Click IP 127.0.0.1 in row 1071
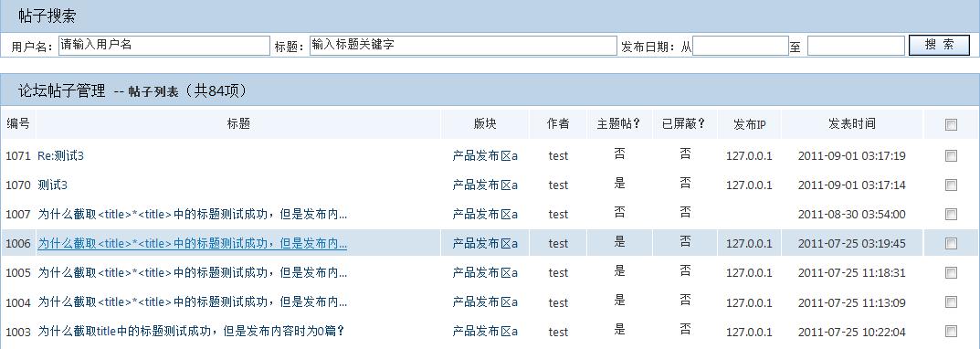980x349 pixels. click(x=749, y=155)
